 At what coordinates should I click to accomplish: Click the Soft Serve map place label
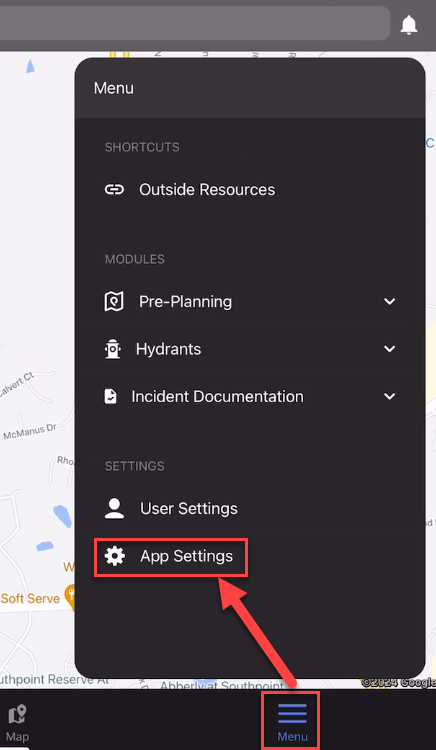[x=31, y=598]
